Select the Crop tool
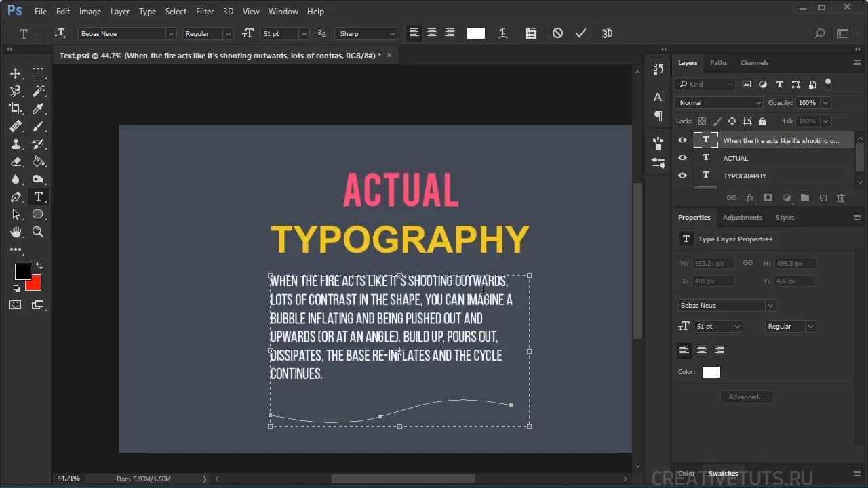Image resolution: width=868 pixels, height=488 pixels. click(x=15, y=108)
